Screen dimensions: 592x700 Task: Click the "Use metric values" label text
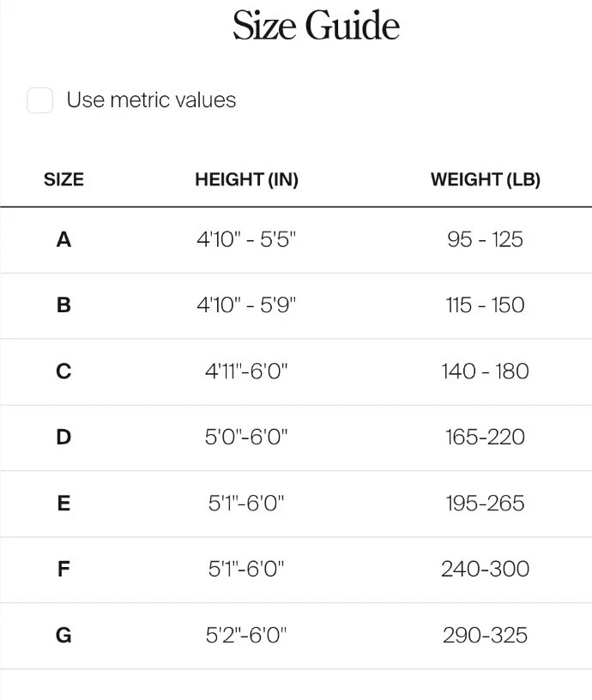point(151,100)
